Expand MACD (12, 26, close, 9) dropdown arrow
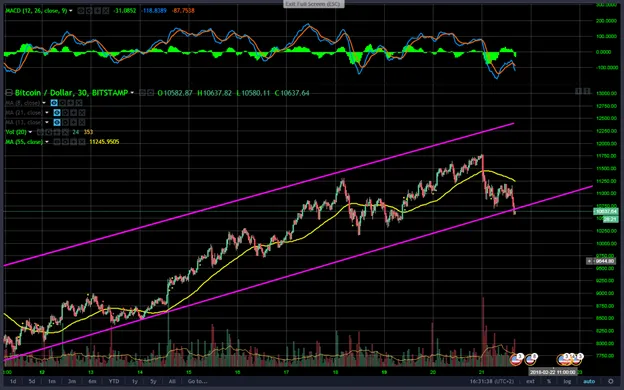This screenshot has width=624, height=390. pos(70,11)
